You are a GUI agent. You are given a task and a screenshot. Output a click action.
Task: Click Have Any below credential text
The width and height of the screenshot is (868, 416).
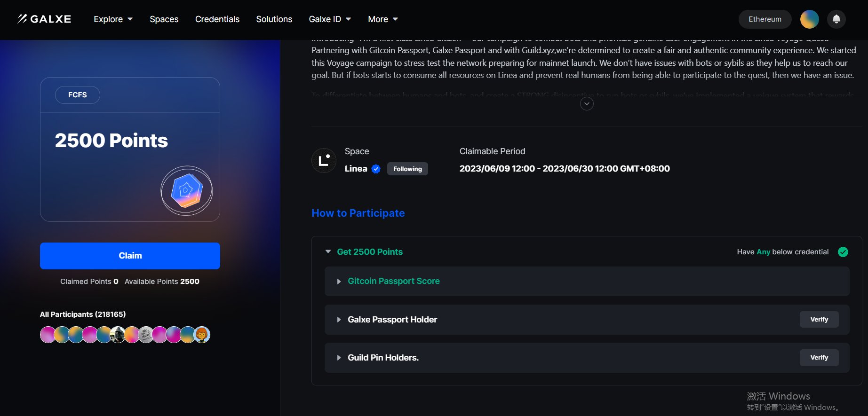pyautogui.click(x=783, y=252)
